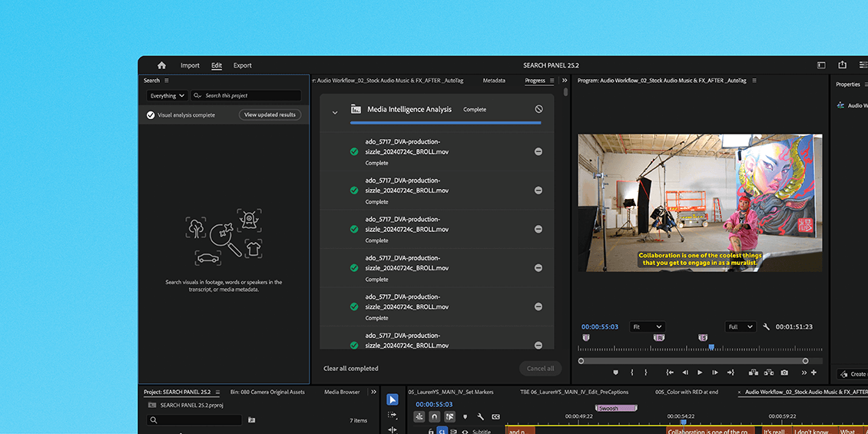The height and width of the screenshot is (434, 868).
Task: Click the Project panel search field
Action: tap(194, 420)
